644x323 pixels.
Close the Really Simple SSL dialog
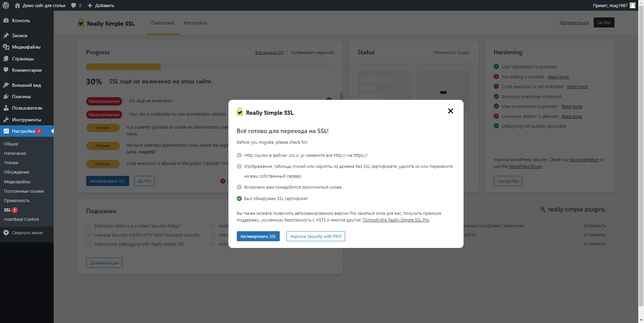[x=450, y=111]
